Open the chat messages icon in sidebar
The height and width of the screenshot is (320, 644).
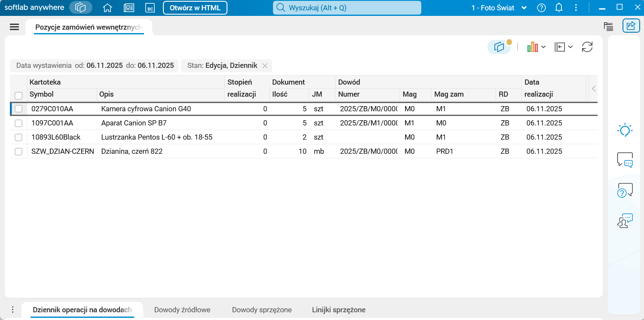[x=625, y=159]
